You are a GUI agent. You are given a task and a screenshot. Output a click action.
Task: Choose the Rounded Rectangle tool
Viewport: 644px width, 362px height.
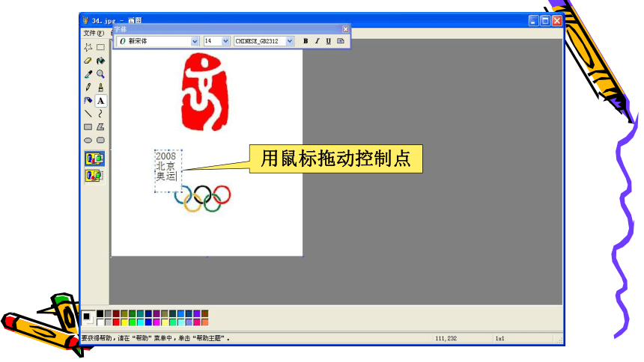100,141
